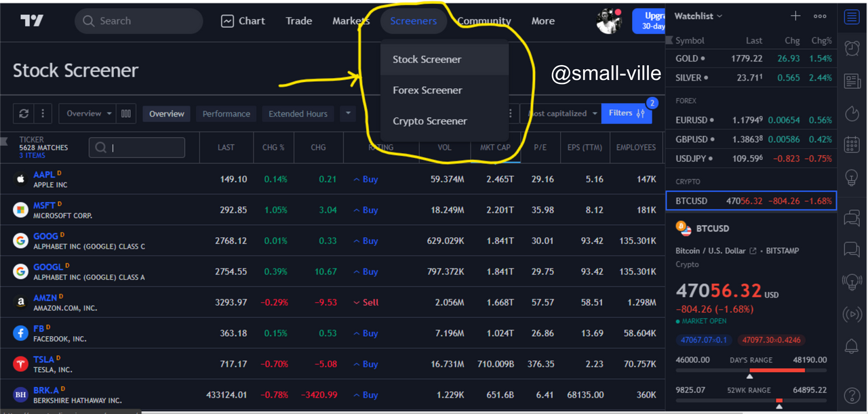Focus the ticker search input
Viewport: 868px width, 414px height.
137,148
